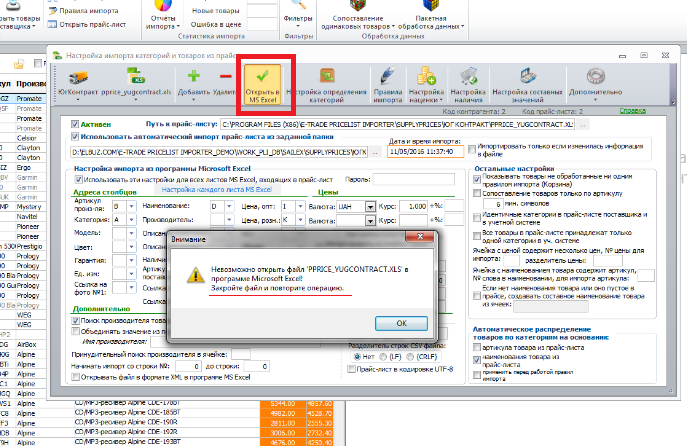687x446 pixels.
Task: Open Цена, розн. column dropdown
Action: click(300, 219)
